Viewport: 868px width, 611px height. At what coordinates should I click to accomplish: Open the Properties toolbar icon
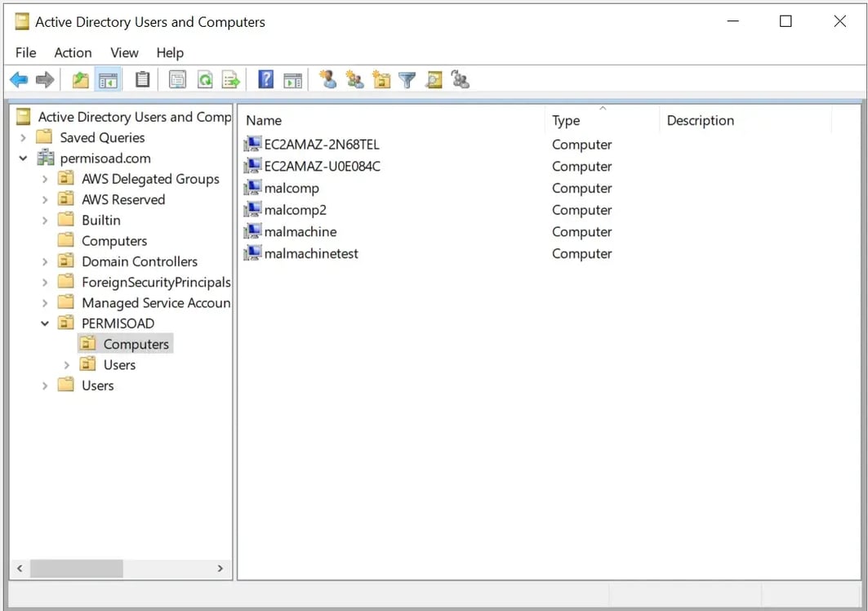click(177, 80)
